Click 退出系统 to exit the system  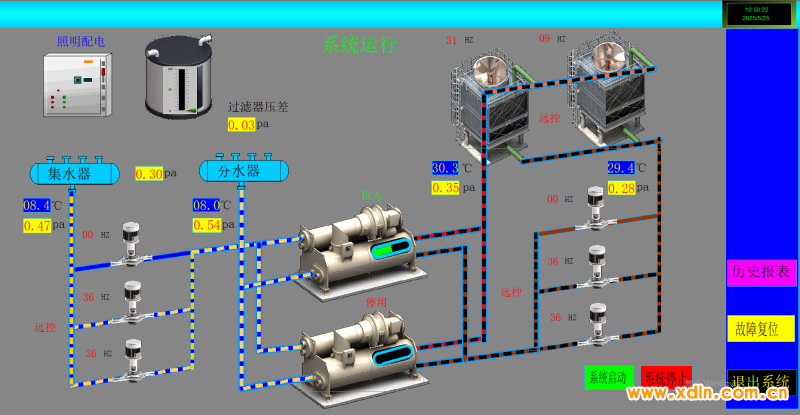click(761, 381)
